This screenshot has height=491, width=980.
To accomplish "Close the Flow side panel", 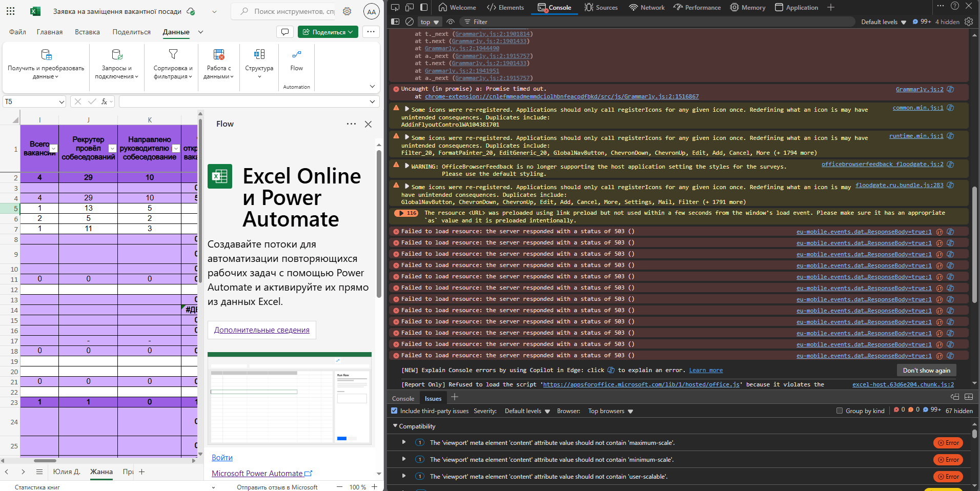I will 368,124.
